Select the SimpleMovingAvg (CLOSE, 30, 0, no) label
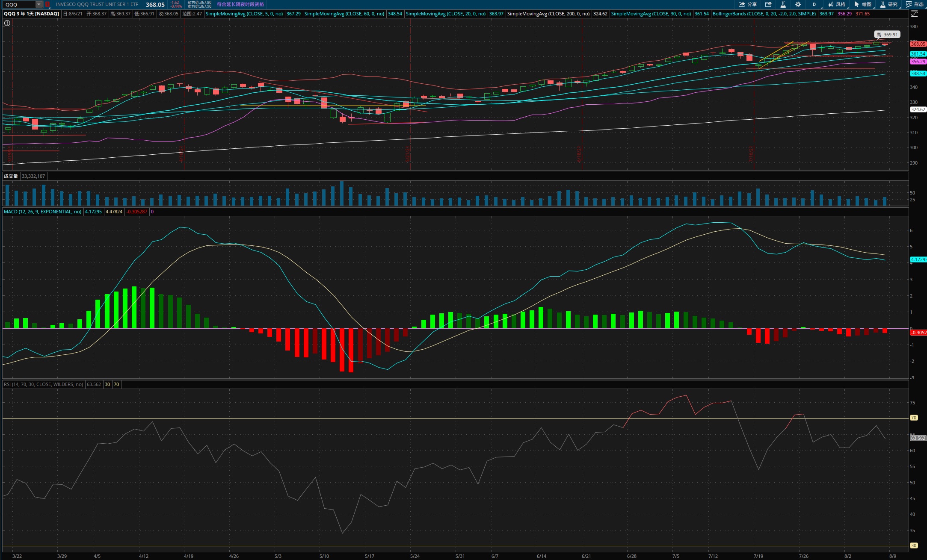Viewport: 927px width, 560px height. (651, 14)
